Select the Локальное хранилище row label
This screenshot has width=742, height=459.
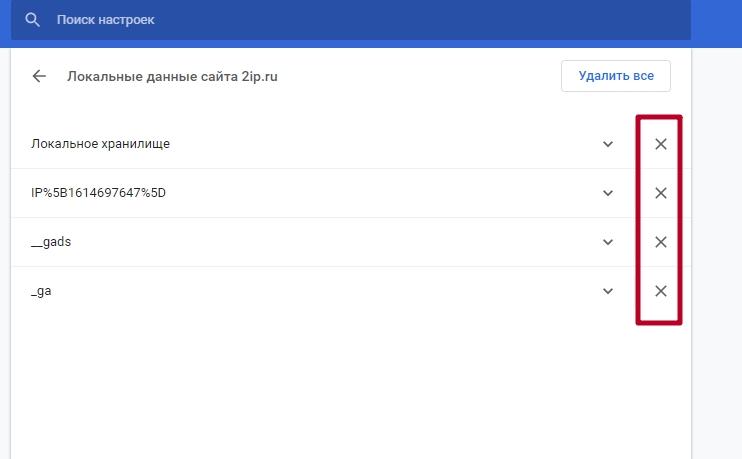point(100,144)
